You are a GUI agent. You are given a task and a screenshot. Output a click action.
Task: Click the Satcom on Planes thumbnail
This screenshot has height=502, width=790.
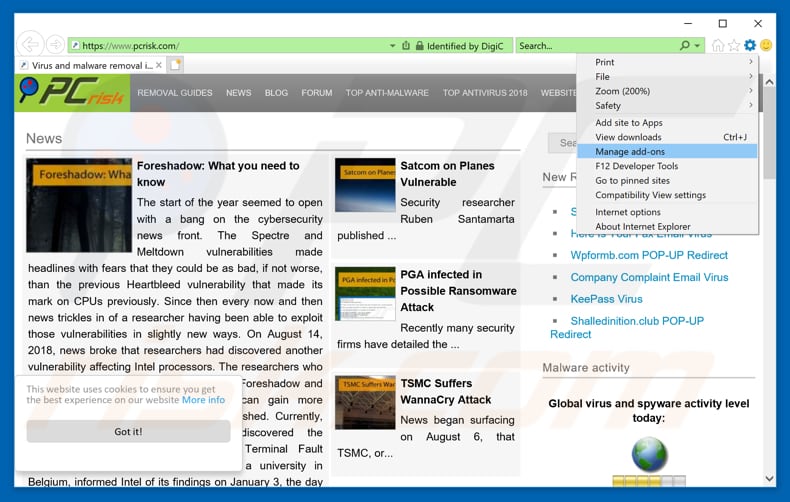[365, 185]
